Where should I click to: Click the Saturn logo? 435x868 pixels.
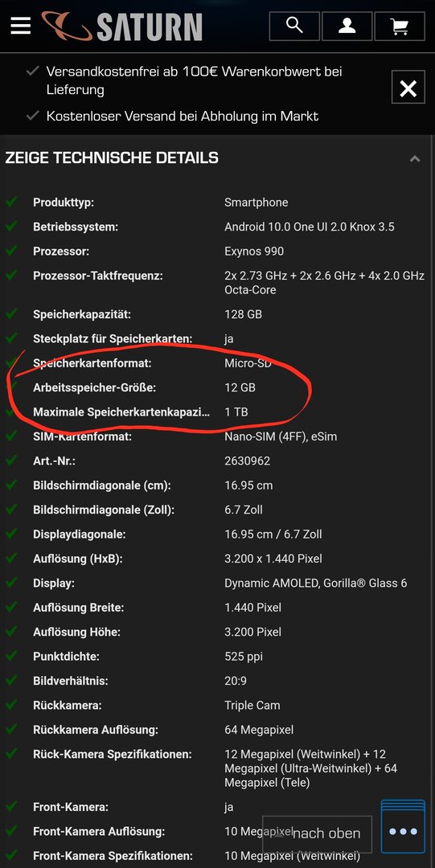click(122, 26)
